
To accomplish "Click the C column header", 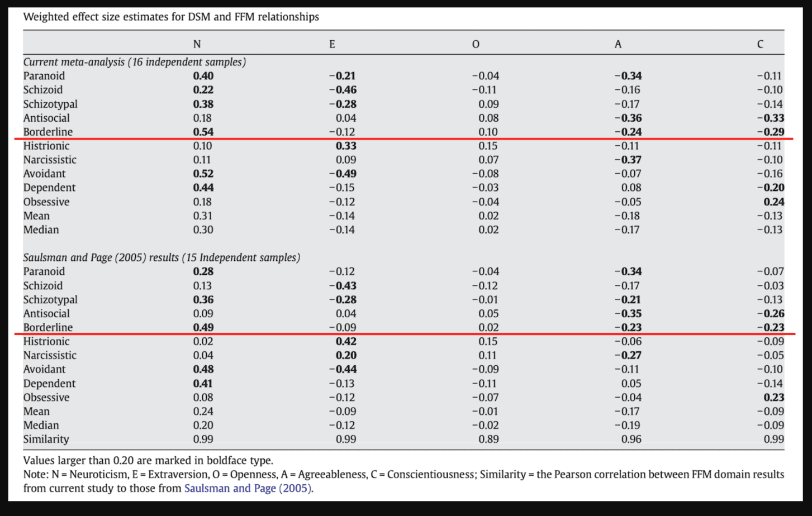I will (x=760, y=44).
